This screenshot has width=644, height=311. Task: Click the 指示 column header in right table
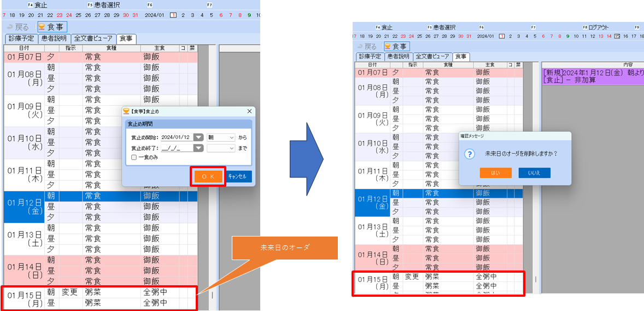pos(413,65)
